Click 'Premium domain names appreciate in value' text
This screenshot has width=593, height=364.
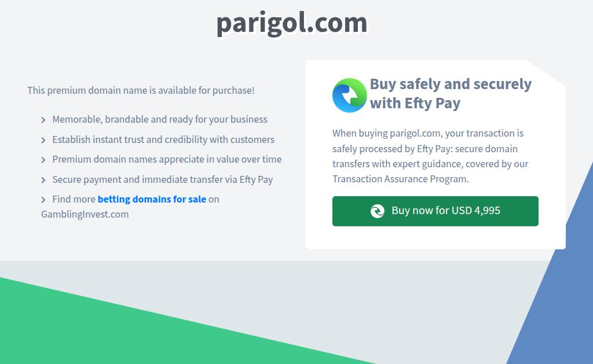coord(167,160)
